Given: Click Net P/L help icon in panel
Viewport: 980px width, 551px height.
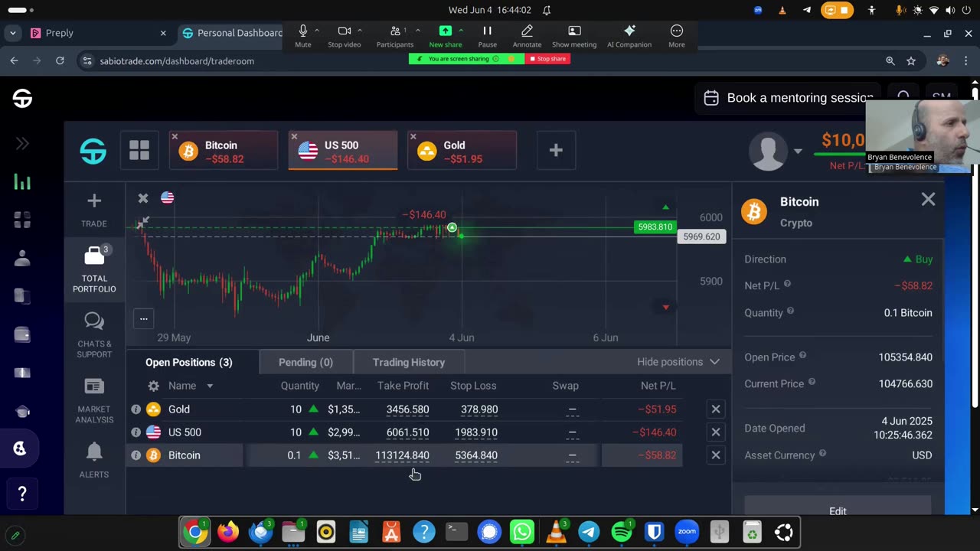Looking at the screenshot, I should click(787, 285).
